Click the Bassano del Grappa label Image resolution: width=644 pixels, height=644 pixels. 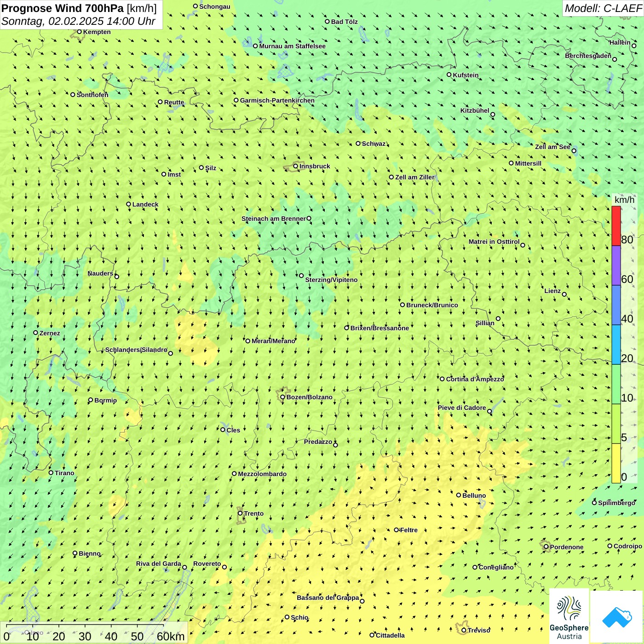[x=328, y=598]
